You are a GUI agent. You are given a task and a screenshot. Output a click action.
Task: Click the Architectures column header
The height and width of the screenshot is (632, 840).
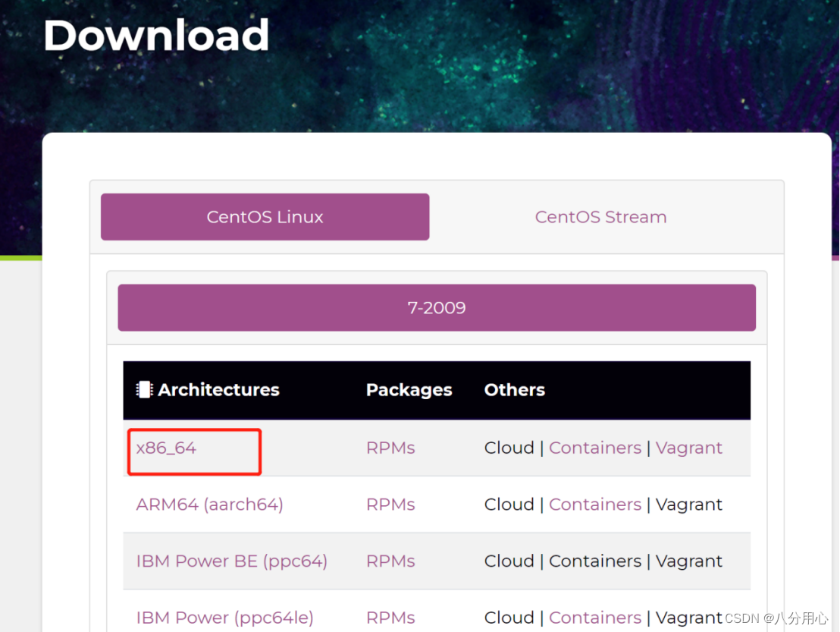click(218, 390)
